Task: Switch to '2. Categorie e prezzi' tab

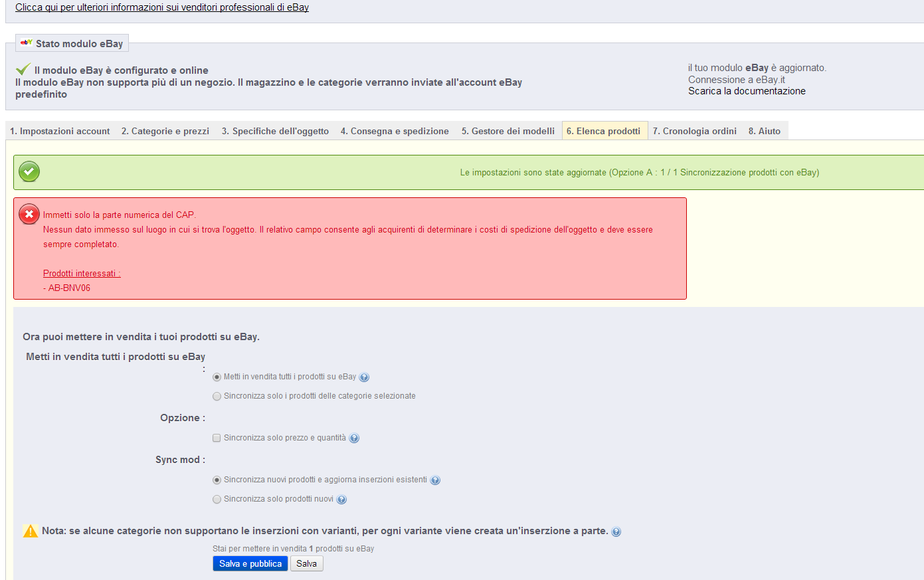Action: [x=165, y=131]
